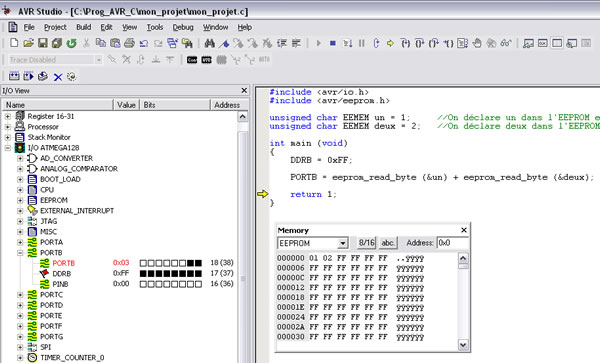The width and height of the screenshot is (600, 363).
Task: Click the Save file toolbar icon
Action: click(43, 43)
